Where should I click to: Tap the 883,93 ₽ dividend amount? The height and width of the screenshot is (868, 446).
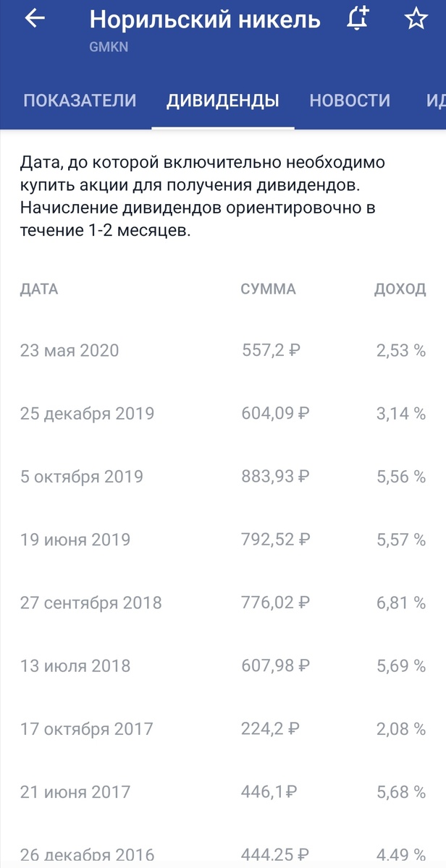click(273, 477)
